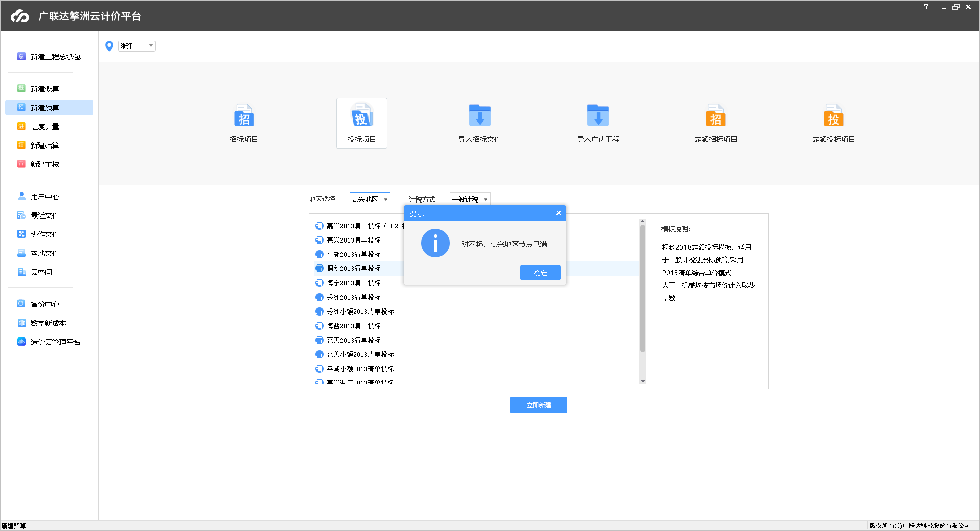Select 新建概算 in sidebar
This screenshot has width=980, height=531.
[49, 89]
